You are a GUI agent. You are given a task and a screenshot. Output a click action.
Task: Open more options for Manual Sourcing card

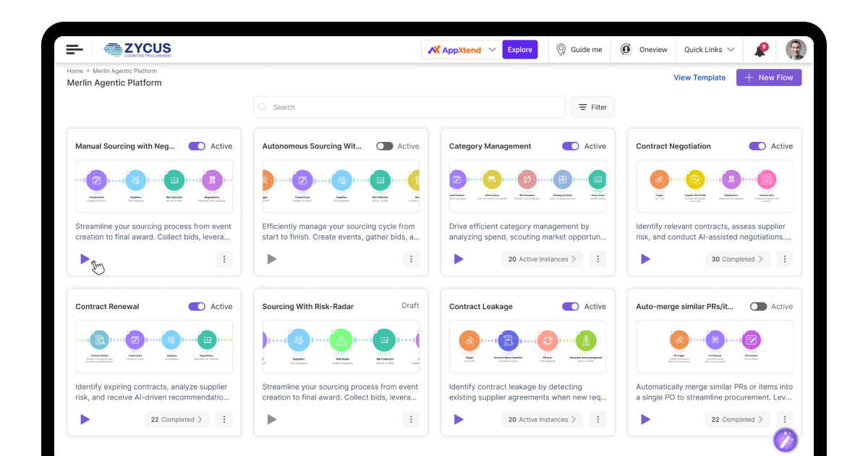pyautogui.click(x=224, y=259)
